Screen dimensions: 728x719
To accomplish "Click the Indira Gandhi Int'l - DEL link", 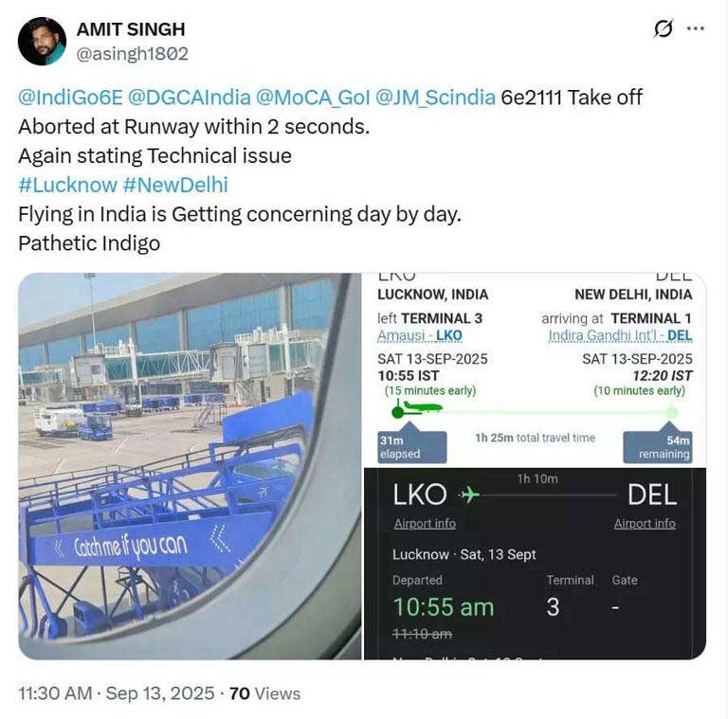I will (620, 335).
